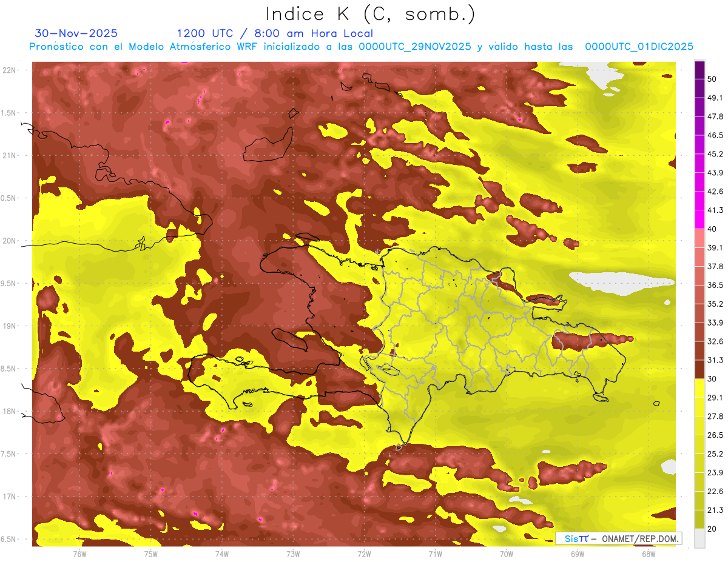Click the '70W' longitude label
The width and height of the screenshot is (728, 562).
[x=507, y=554]
